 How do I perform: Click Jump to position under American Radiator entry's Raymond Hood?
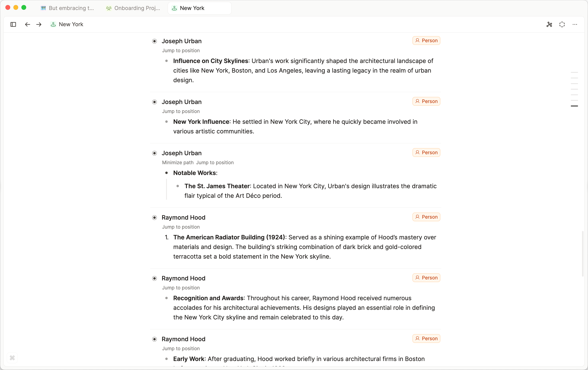pyautogui.click(x=181, y=227)
